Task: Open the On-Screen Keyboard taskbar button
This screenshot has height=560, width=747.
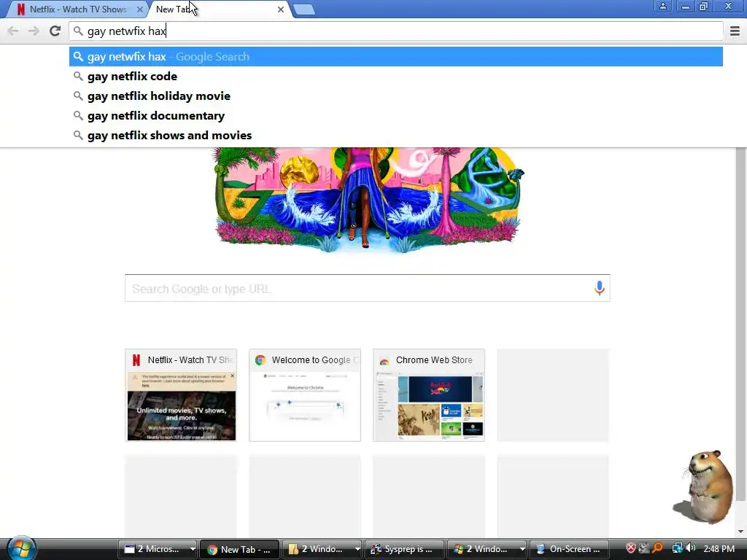Action: (x=569, y=549)
